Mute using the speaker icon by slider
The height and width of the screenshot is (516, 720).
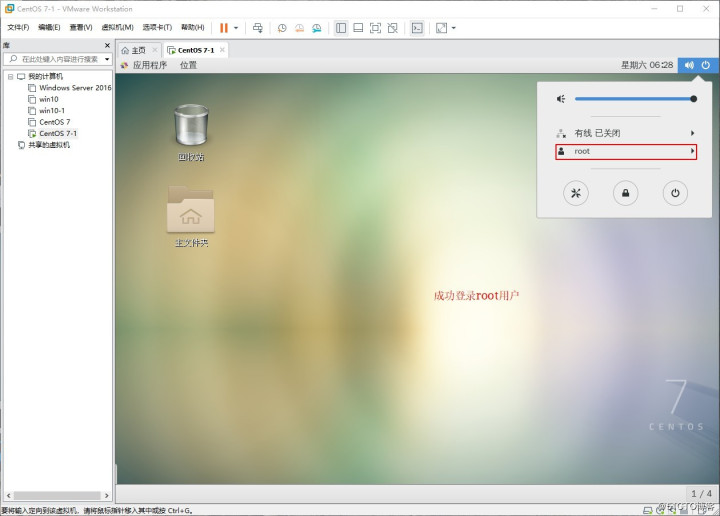coord(561,99)
